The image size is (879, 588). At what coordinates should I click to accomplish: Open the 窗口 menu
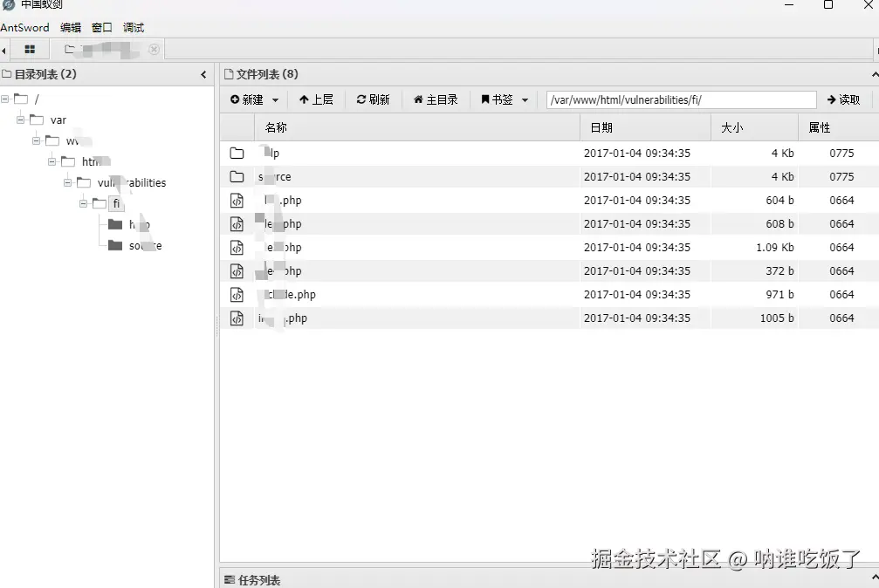[x=102, y=27]
